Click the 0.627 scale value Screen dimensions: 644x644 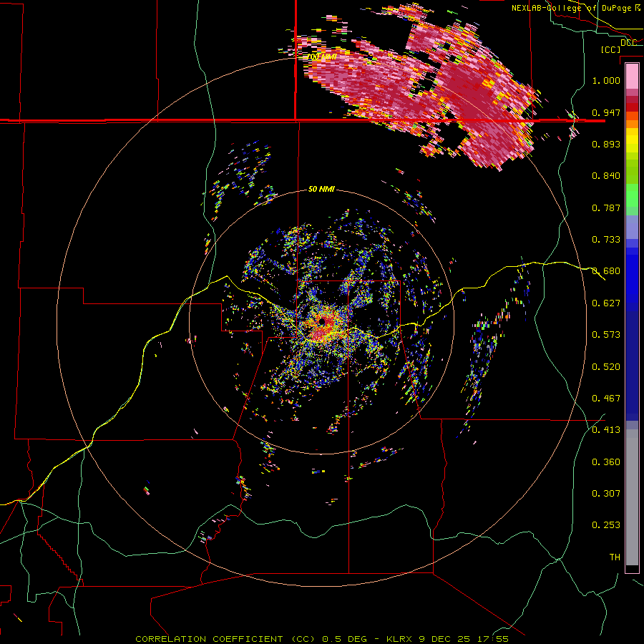pos(606,303)
